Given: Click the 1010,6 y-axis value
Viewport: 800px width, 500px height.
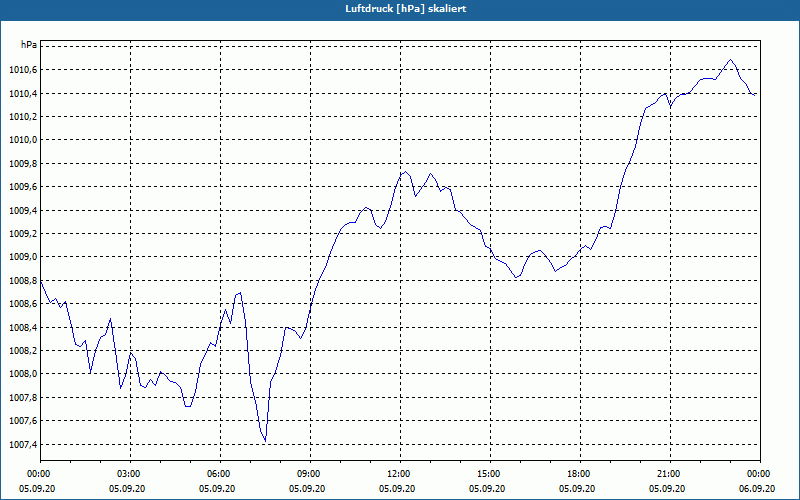Looking at the screenshot, I should coord(23,70).
